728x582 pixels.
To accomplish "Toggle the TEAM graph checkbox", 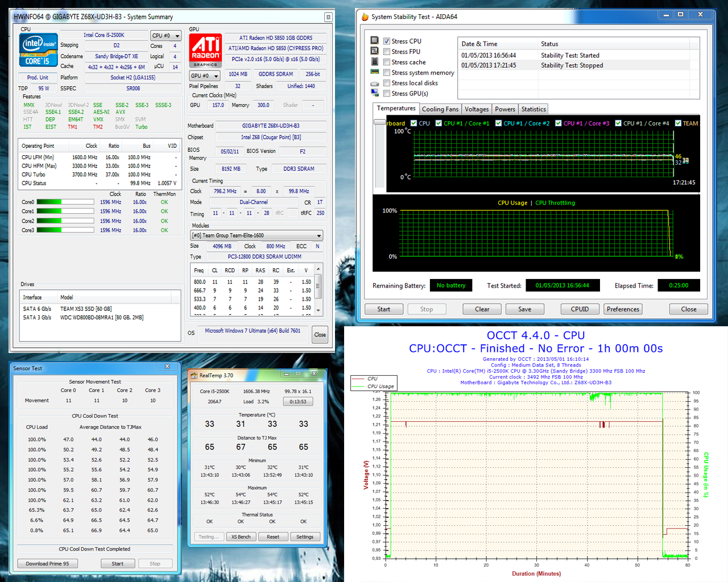I will point(678,123).
